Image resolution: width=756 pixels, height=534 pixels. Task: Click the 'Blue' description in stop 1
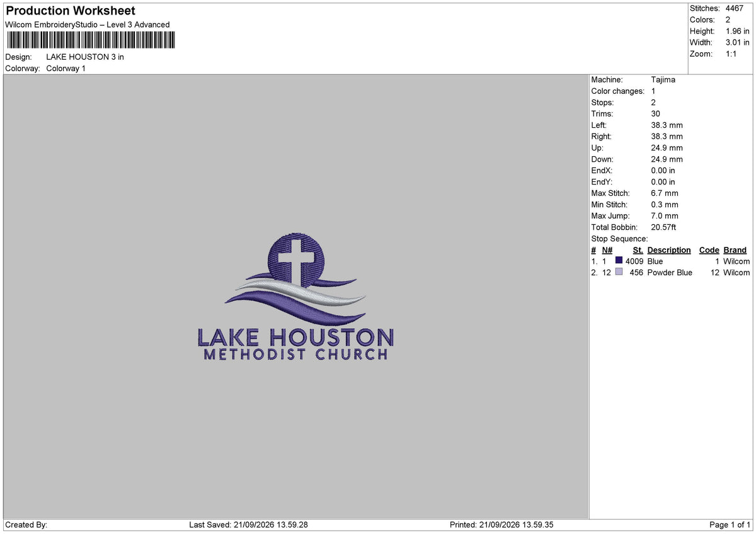coord(655,261)
